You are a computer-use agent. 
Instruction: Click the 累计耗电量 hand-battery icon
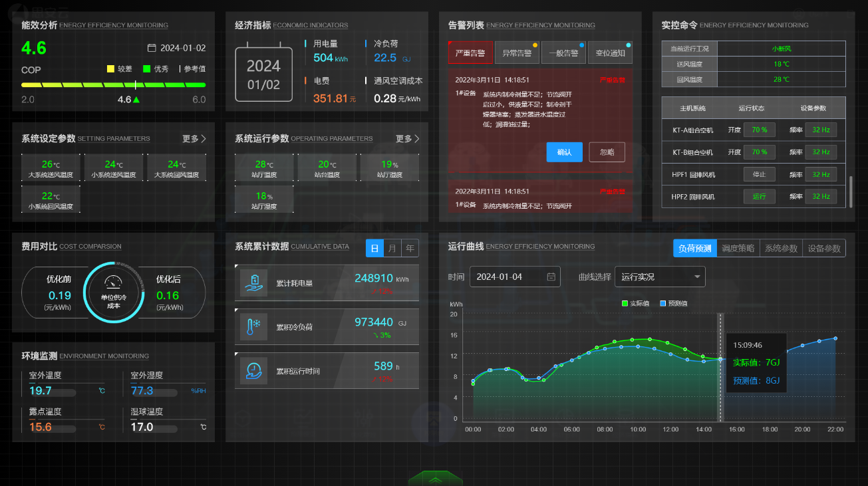pos(253,283)
